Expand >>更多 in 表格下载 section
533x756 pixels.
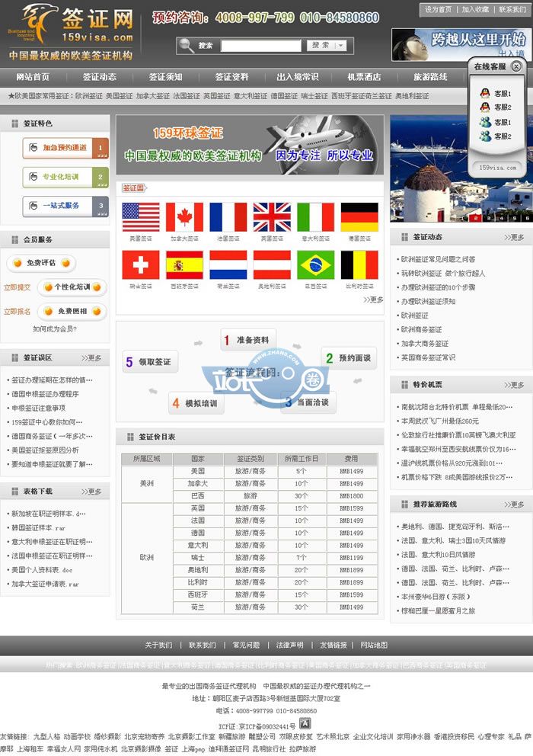91,492
